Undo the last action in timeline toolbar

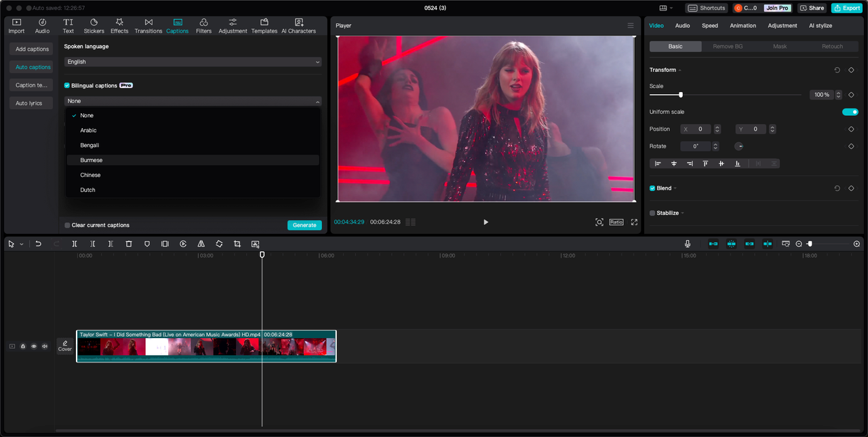coord(39,244)
